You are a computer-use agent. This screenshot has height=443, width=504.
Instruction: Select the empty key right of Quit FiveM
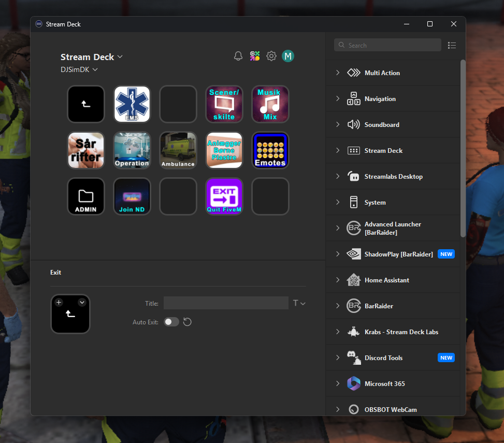[x=270, y=196]
